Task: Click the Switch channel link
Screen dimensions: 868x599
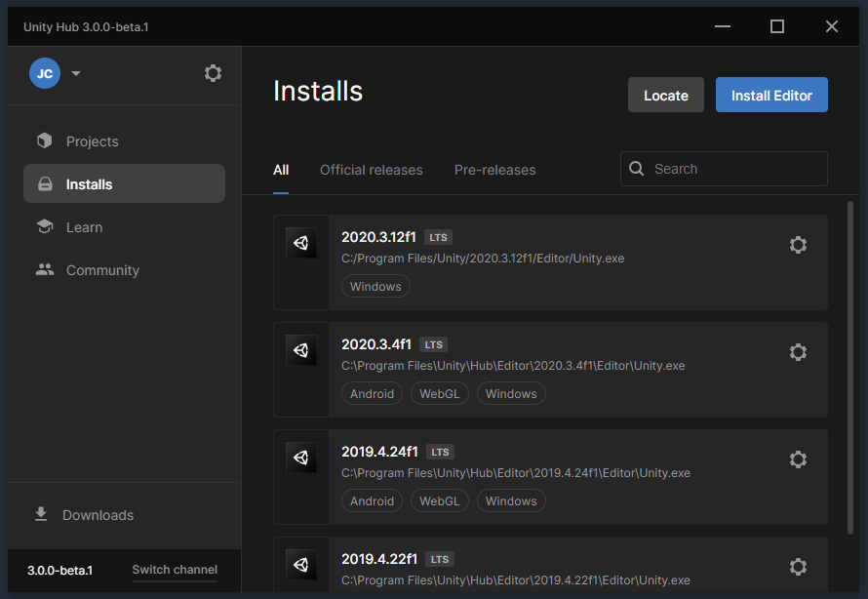Action: (x=175, y=570)
